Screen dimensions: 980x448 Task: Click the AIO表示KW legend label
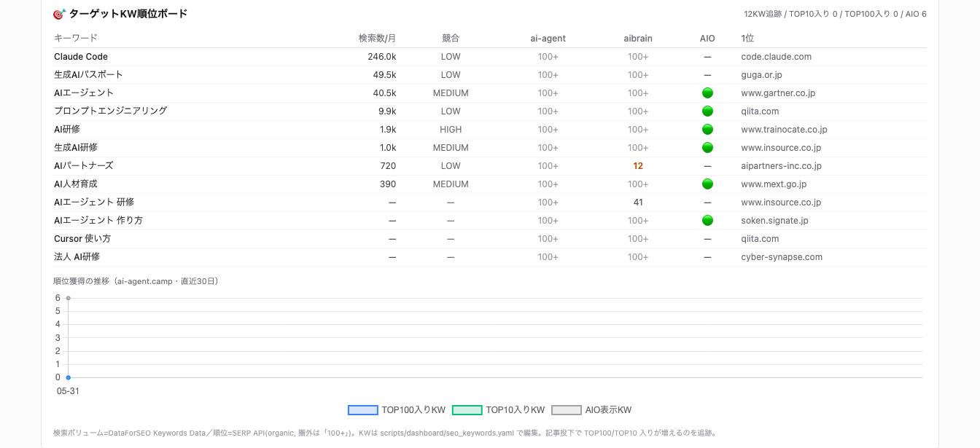coord(608,410)
